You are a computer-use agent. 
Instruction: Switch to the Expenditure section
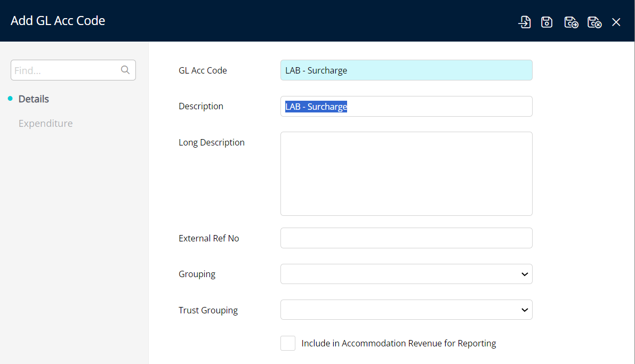[x=45, y=124]
